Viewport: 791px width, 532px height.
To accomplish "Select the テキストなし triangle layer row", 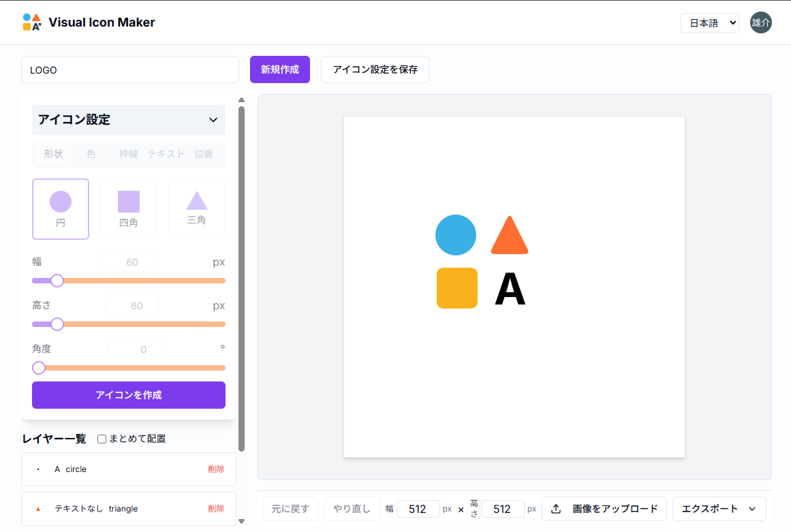I will (129, 509).
